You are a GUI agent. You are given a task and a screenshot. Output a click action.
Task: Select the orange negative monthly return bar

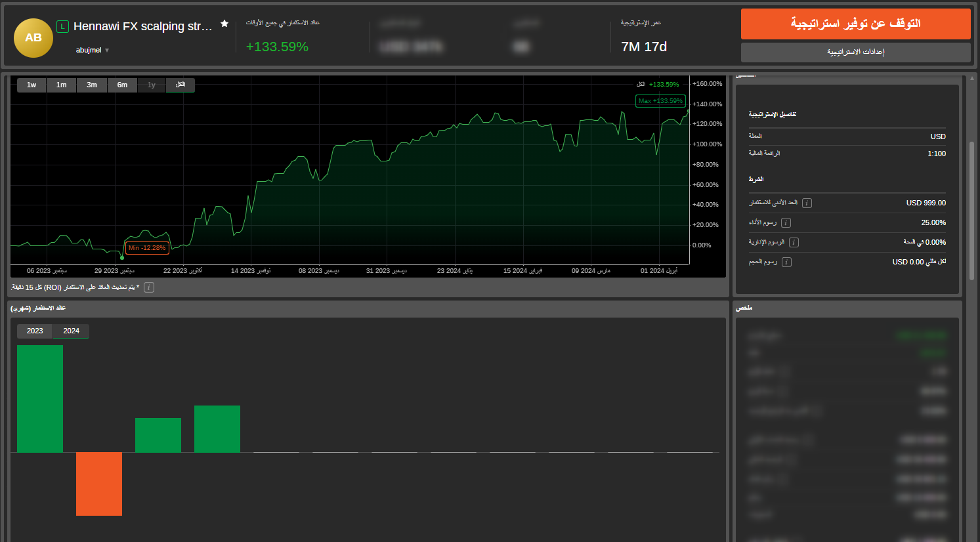(99, 484)
